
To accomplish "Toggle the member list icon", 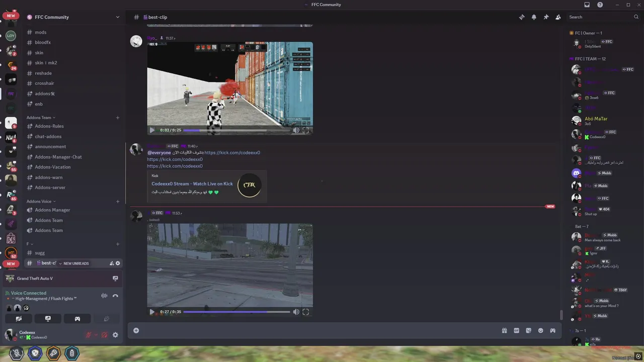I will tap(558, 17).
